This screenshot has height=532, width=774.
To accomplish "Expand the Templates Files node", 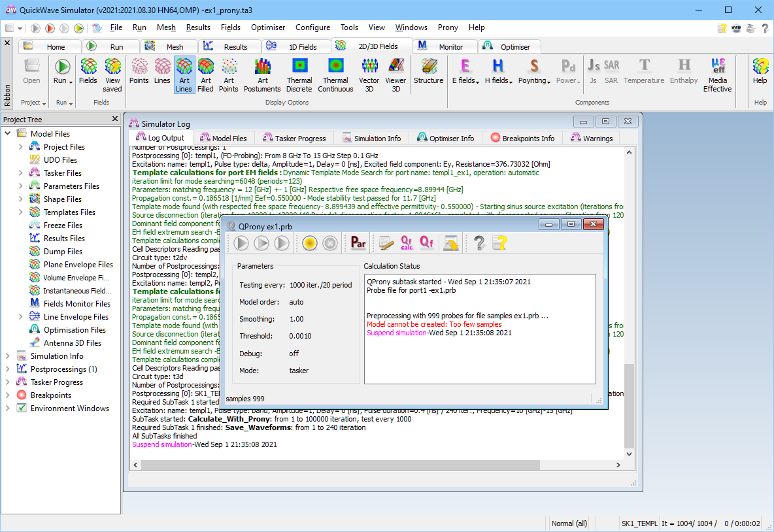I will pos(21,212).
